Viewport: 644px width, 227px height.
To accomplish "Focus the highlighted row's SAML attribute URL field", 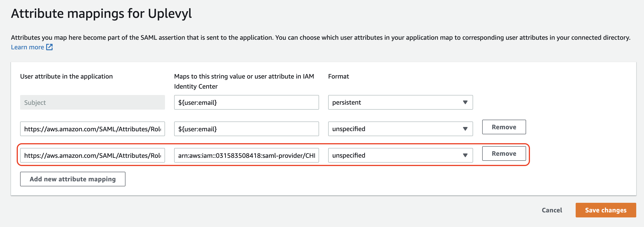I will [92, 155].
